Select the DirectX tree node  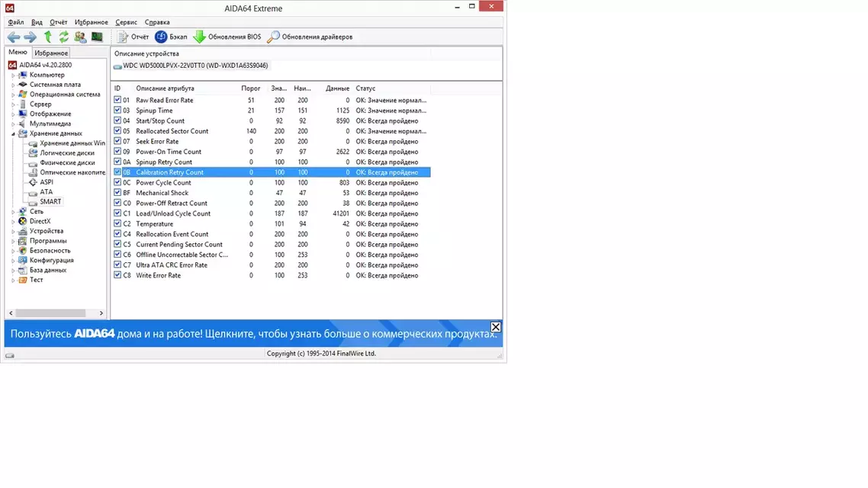coord(40,221)
